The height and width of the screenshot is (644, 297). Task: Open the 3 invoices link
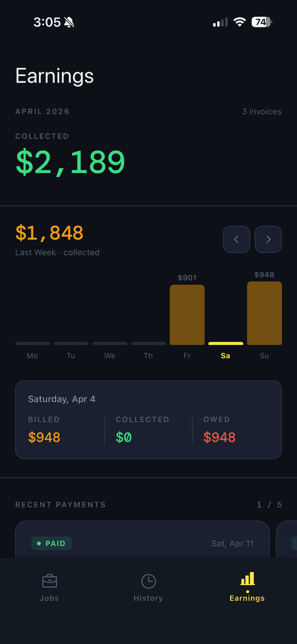(x=261, y=111)
